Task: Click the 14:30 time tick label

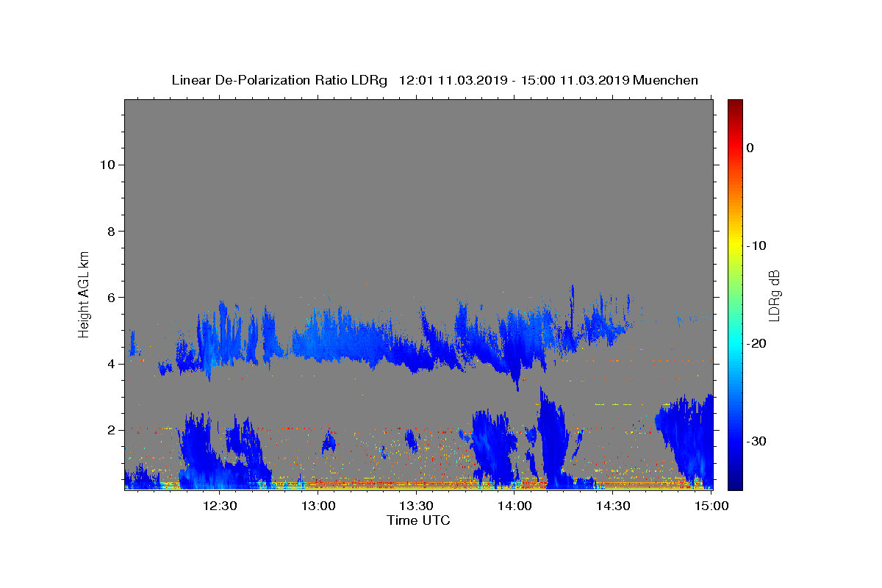Action: coord(613,506)
